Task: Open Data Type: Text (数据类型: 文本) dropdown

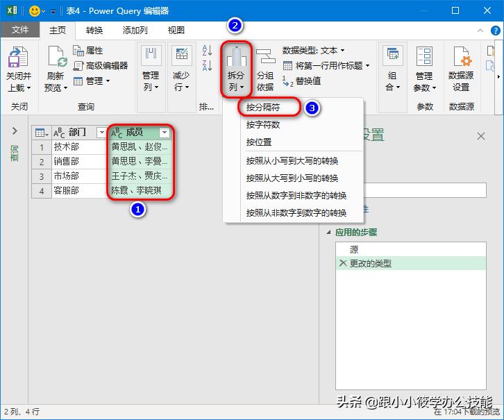Action: point(314,51)
